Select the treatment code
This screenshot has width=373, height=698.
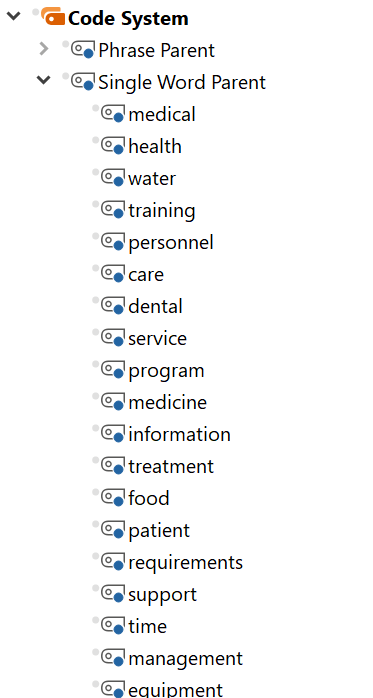(x=171, y=467)
